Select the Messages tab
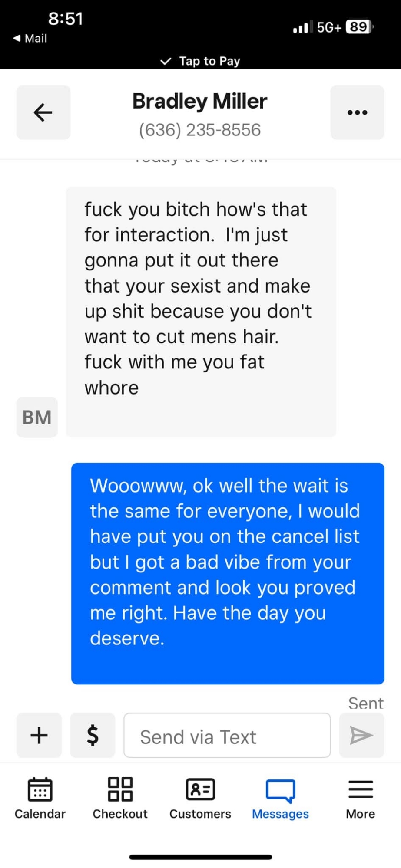The image size is (401, 868). pos(280,799)
